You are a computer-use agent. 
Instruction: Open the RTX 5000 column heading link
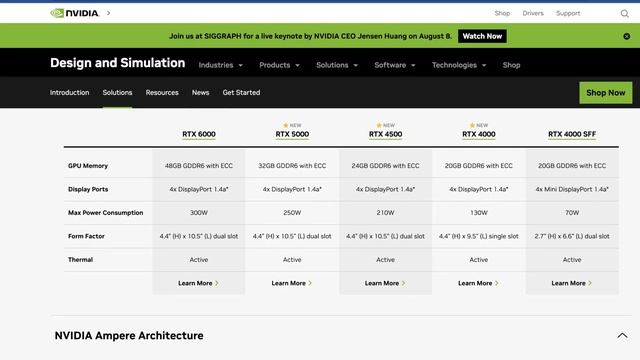(292, 134)
